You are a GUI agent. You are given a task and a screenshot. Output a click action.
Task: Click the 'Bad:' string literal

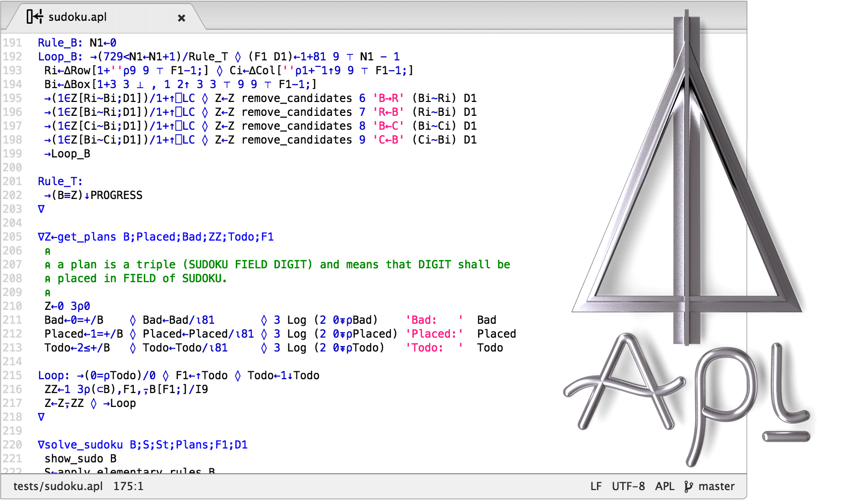[x=434, y=320]
